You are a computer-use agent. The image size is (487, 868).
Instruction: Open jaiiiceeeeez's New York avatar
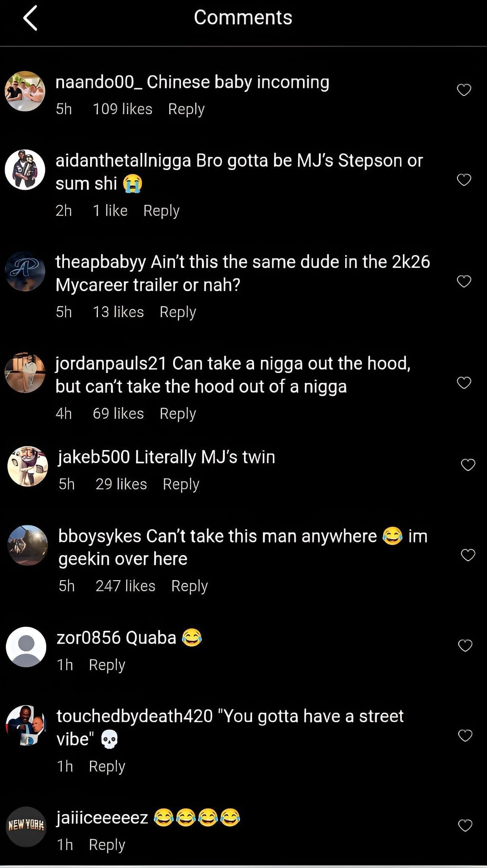point(26,826)
